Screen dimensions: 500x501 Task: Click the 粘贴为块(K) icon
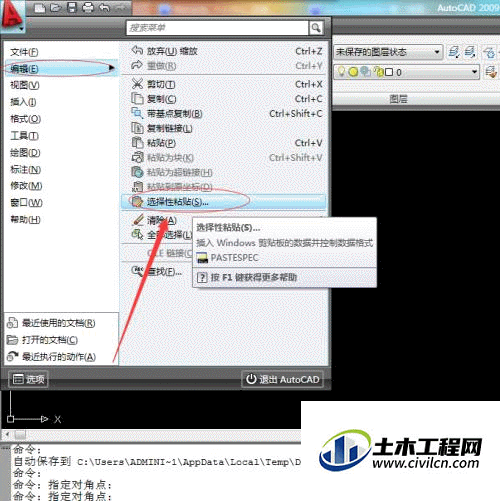pyautogui.click(x=137, y=157)
